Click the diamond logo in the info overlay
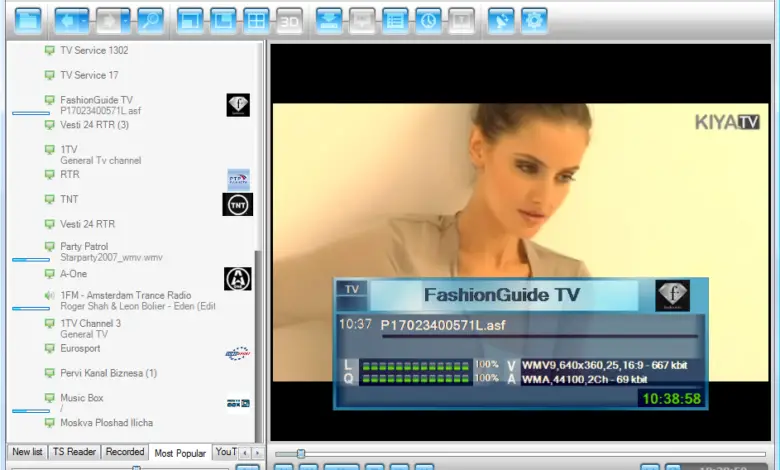This screenshot has width=780, height=470. pos(673,295)
